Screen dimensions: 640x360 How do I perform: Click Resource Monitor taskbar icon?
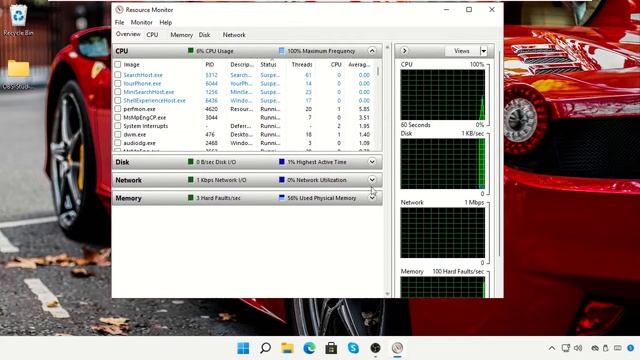[397, 348]
